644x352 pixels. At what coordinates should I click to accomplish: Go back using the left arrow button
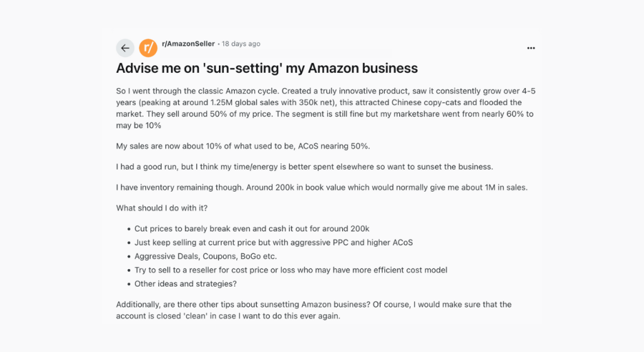pos(125,48)
